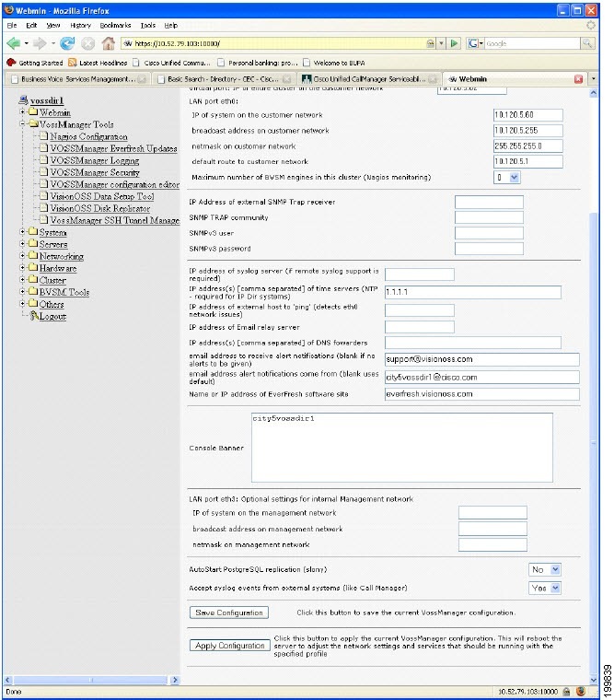Open the tab list dropdown arrow
Screen dimensions: 614x700
click(x=594, y=79)
